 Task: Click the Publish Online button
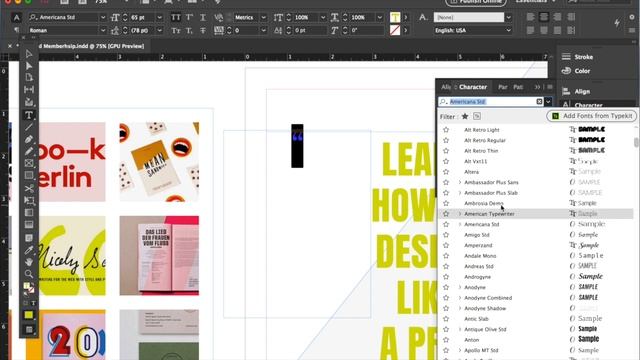click(476, 2)
